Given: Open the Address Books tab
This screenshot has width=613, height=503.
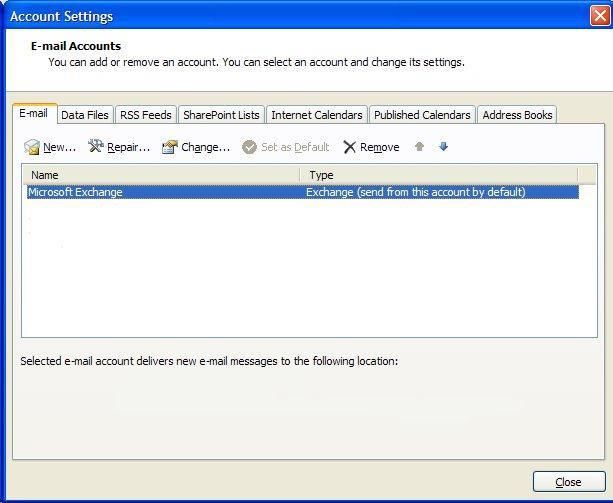Looking at the screenshot, I should point(517,115).
